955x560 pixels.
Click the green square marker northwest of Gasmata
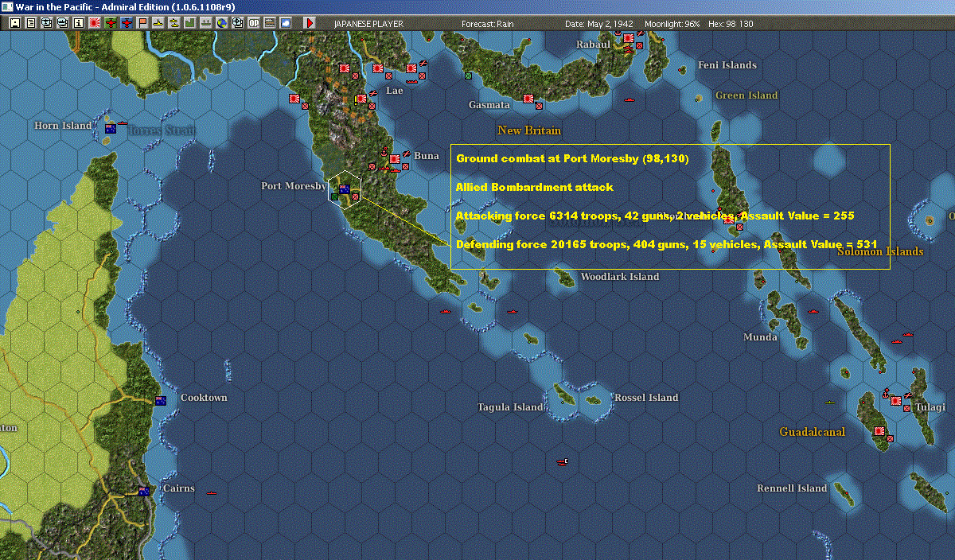[x=469, y=76]
